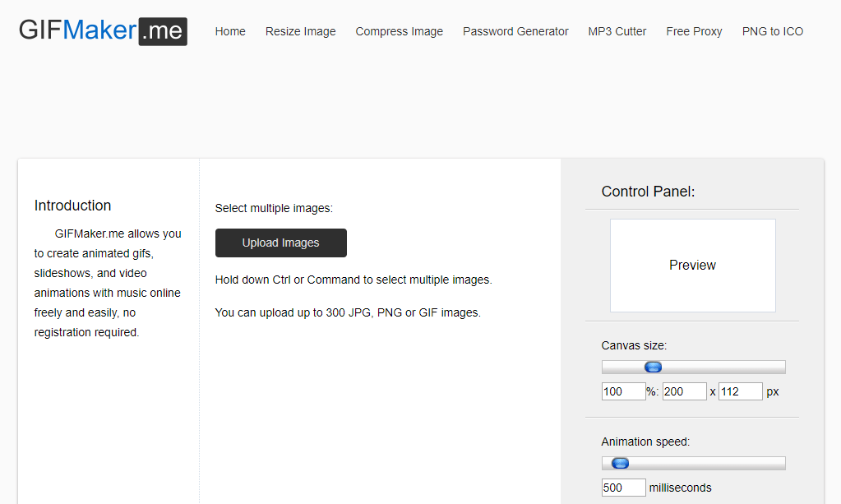Click the Preview box in Control Panel

point(692,266)
